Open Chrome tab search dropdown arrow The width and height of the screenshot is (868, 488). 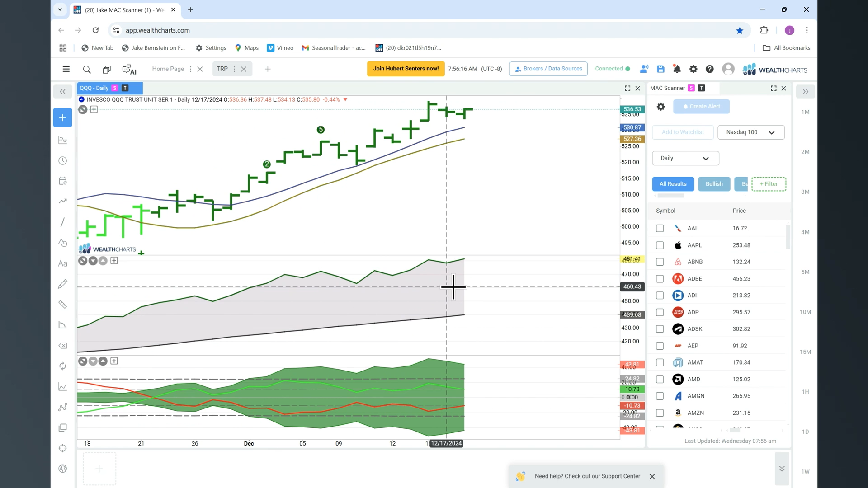click(60, 9)
